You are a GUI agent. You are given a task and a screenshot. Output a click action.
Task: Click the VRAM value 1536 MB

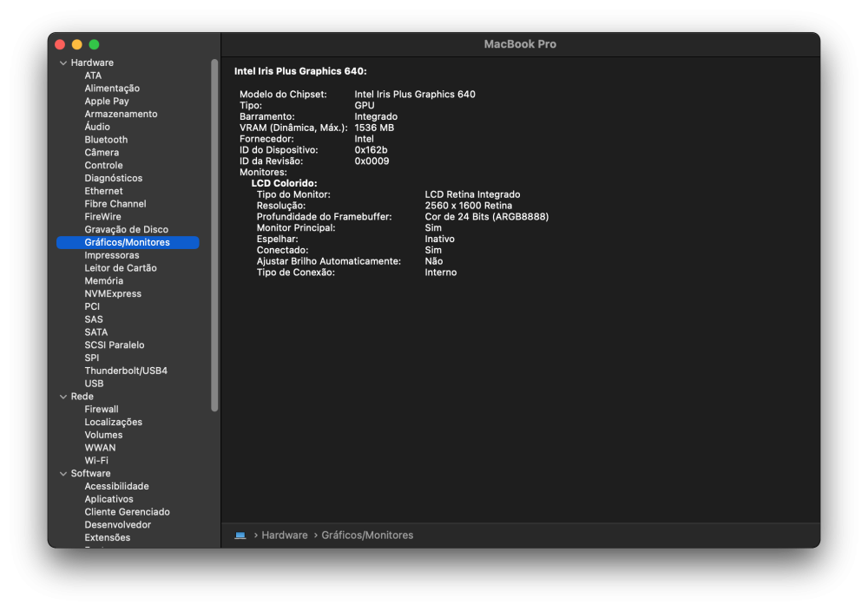tap(374, 128)
